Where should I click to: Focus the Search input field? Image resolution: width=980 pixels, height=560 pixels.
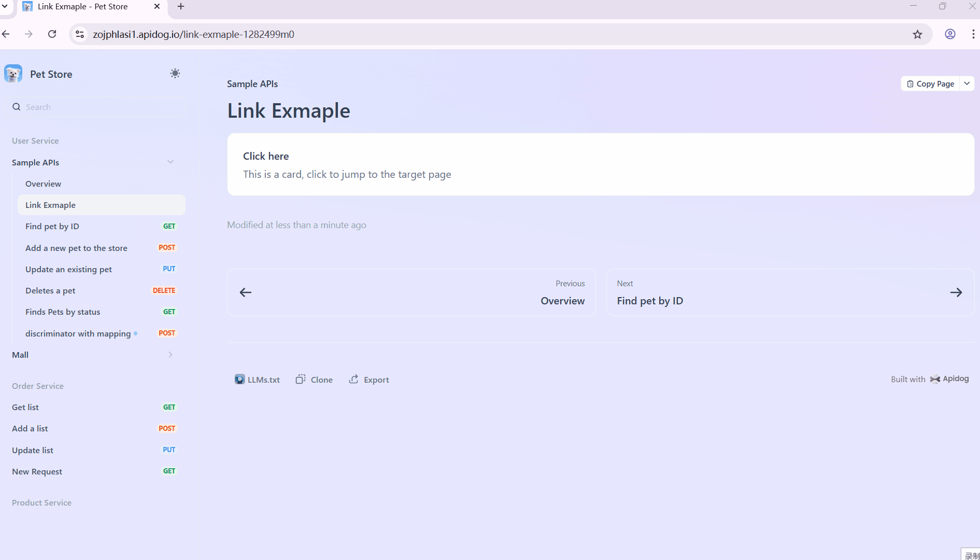click(x=96, y=107)
